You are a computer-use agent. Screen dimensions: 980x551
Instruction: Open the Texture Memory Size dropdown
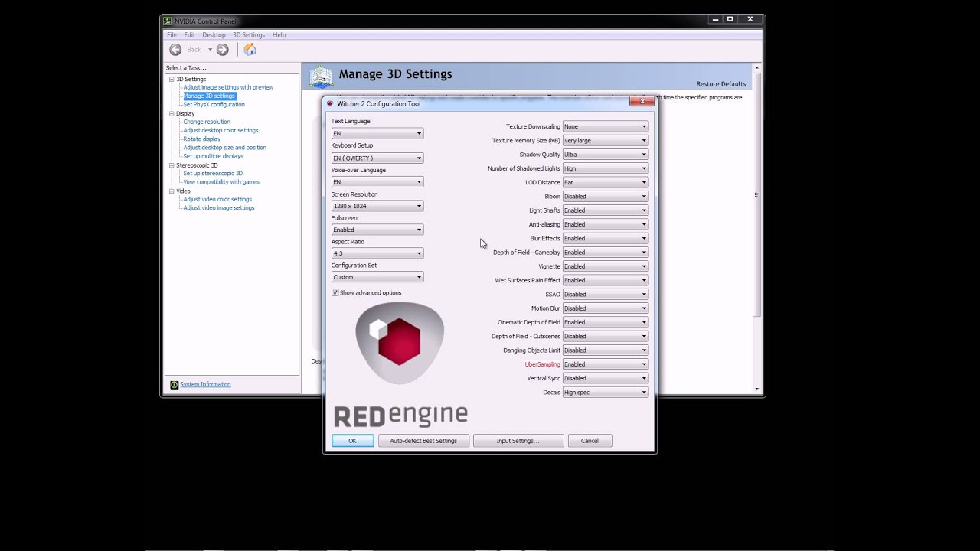point(606,140)
